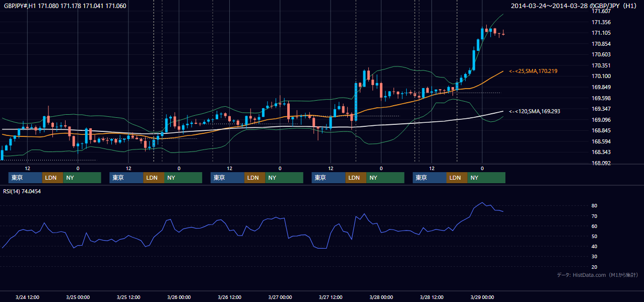The width and height of the screenshot is (644, 302).
Task: Click the 3/26 00:00 date label
Action: point(179,297)
